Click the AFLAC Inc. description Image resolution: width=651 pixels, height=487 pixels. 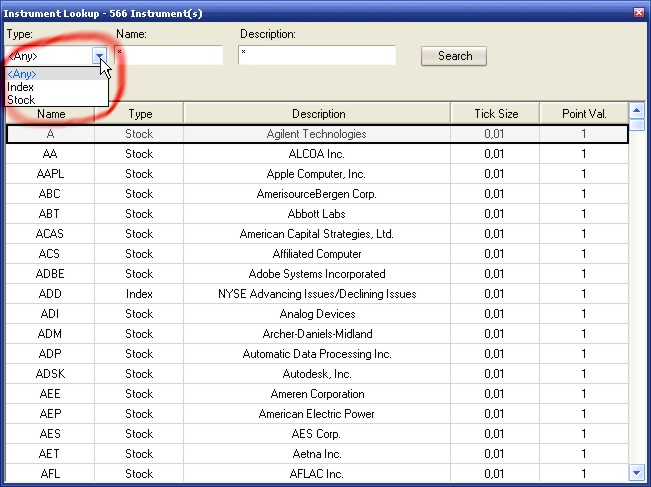[x=317, y=473]
